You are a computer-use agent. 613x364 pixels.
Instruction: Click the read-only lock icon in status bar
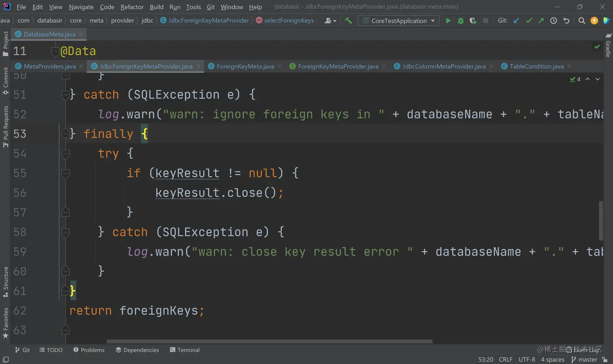click(x=605, y=360)
